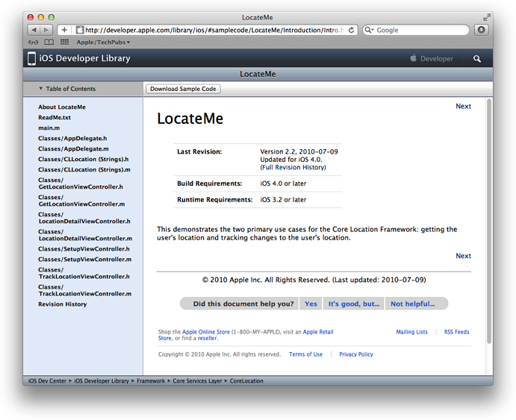This screenshot has height=420, width=516.
Task: Open the Downloads button in the toolbar
Action: (481, 30)
